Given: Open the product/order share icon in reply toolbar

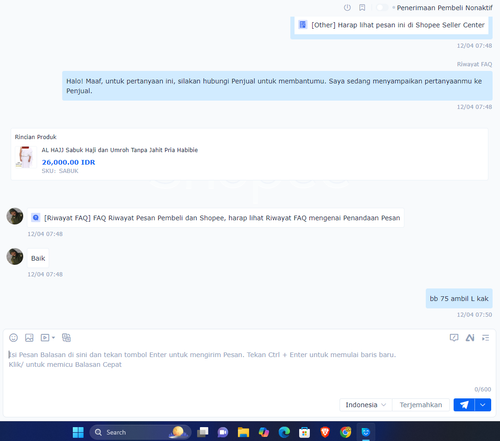Looking at the screenshot, I should point(66,338).
